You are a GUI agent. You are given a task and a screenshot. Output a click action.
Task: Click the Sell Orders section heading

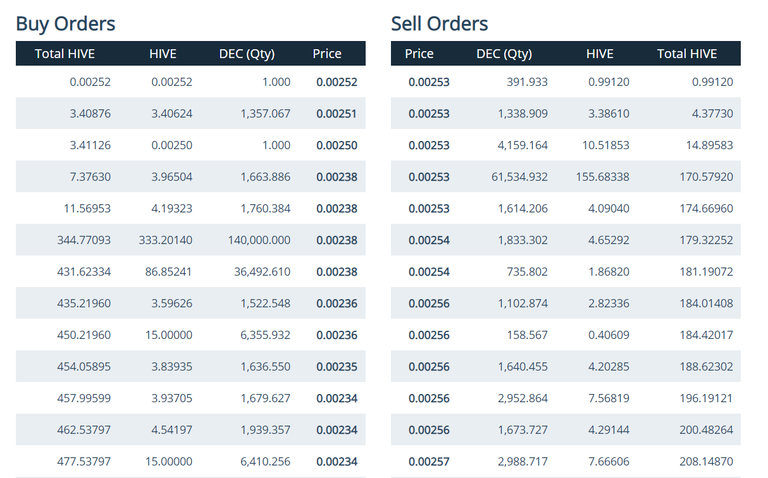tap(439, 23)
